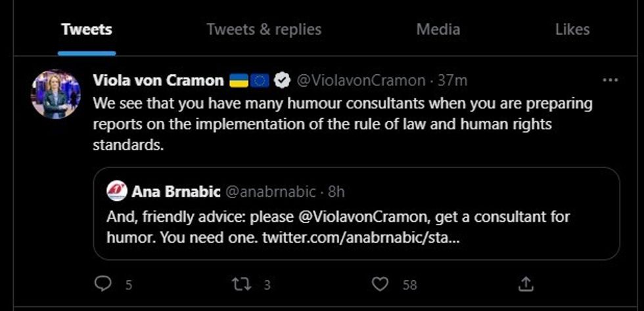Switch to the Tweets tab
The image size is (644, 311).
[x=87, y=30]
